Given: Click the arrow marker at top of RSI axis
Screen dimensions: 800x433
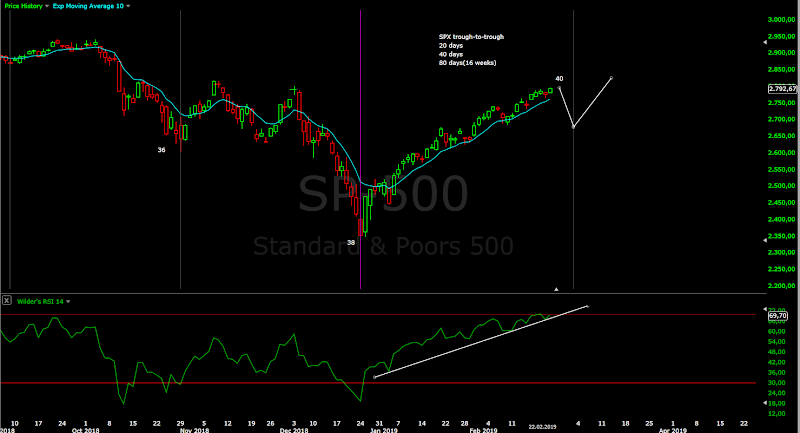Looking at the screenshot, I should pyautogui.click(x=765, y=309).
